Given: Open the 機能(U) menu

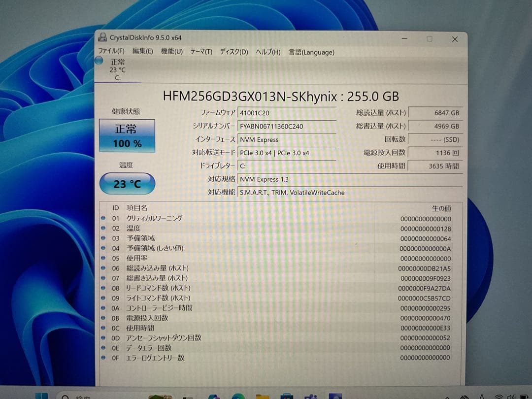Looking at the screenshot, I should [173, 51].
